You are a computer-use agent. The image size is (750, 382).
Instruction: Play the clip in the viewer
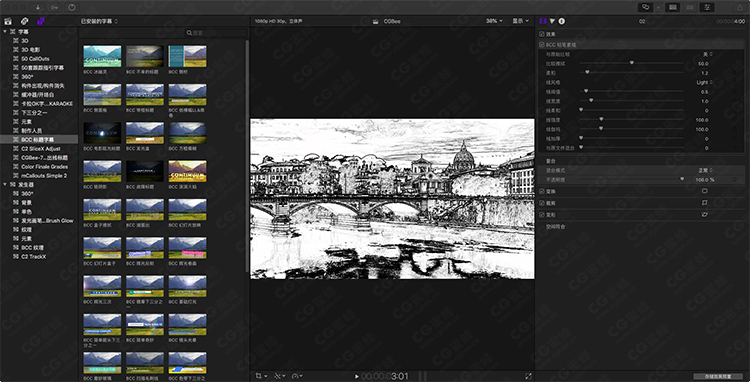coord(356,377)
